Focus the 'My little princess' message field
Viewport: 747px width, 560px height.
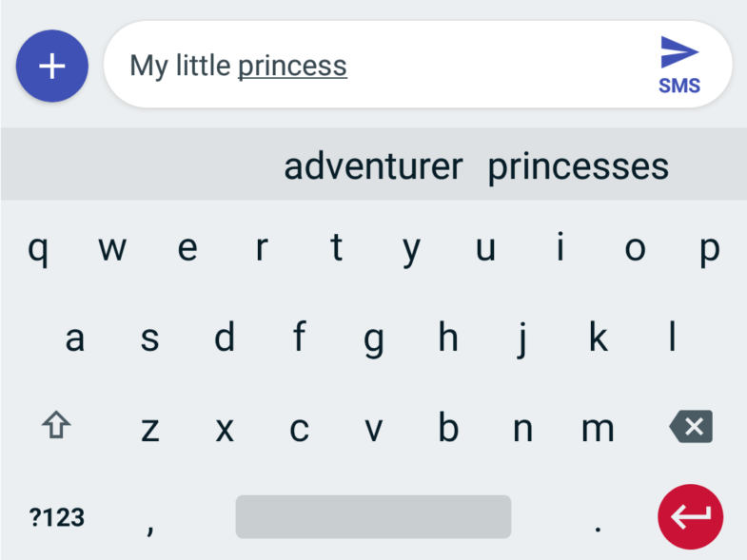pyautogui.click(x=377, y=65)
